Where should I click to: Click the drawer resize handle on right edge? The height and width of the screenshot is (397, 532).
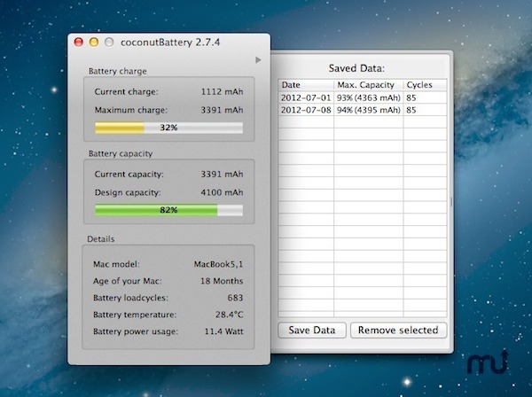point(450,201)
